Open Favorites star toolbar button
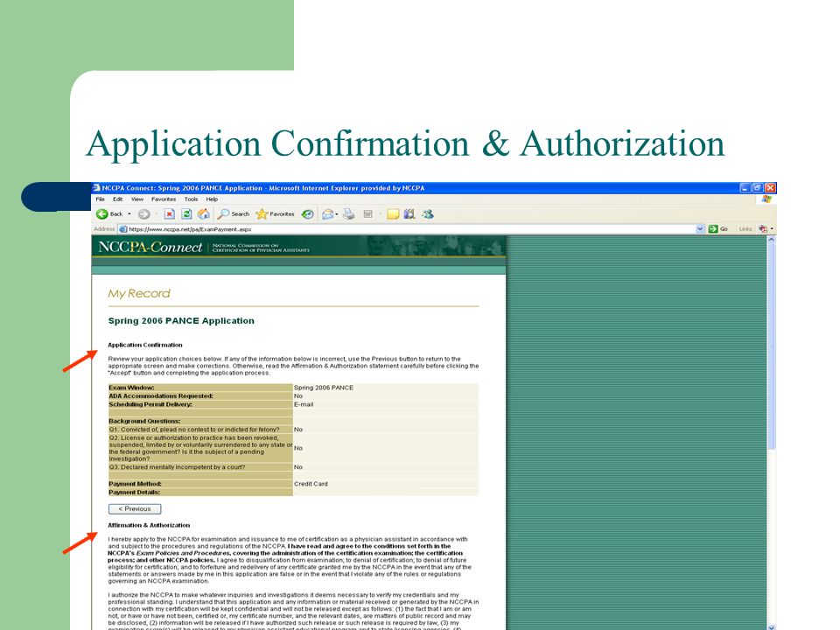The image size is (840, 630). click(262, 214)
